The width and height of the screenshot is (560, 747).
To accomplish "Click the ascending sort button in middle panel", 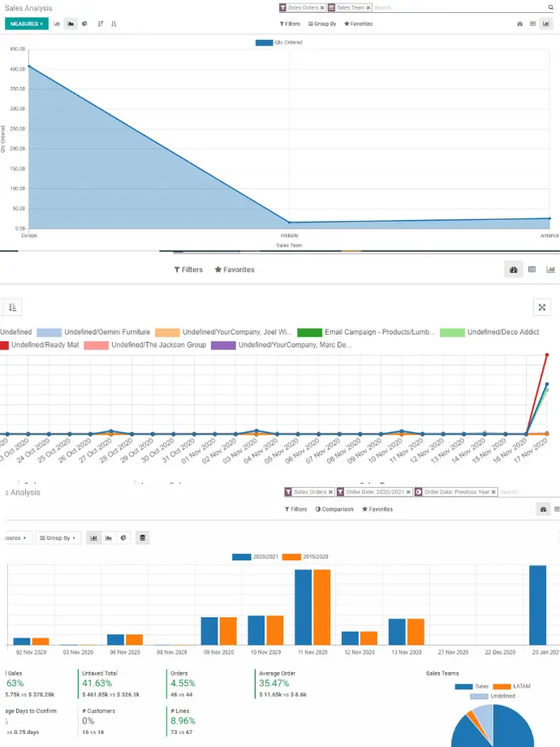I will 12,307.
